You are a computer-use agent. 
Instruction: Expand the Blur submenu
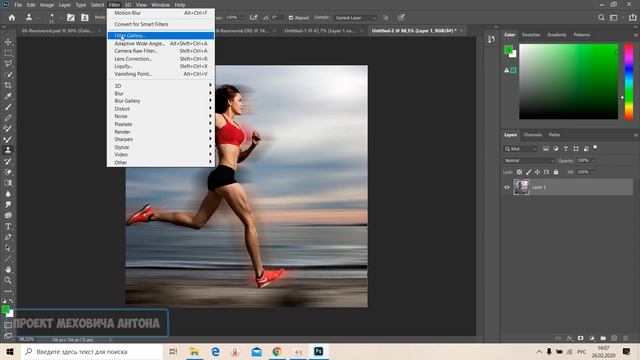(x=161, y=93)
